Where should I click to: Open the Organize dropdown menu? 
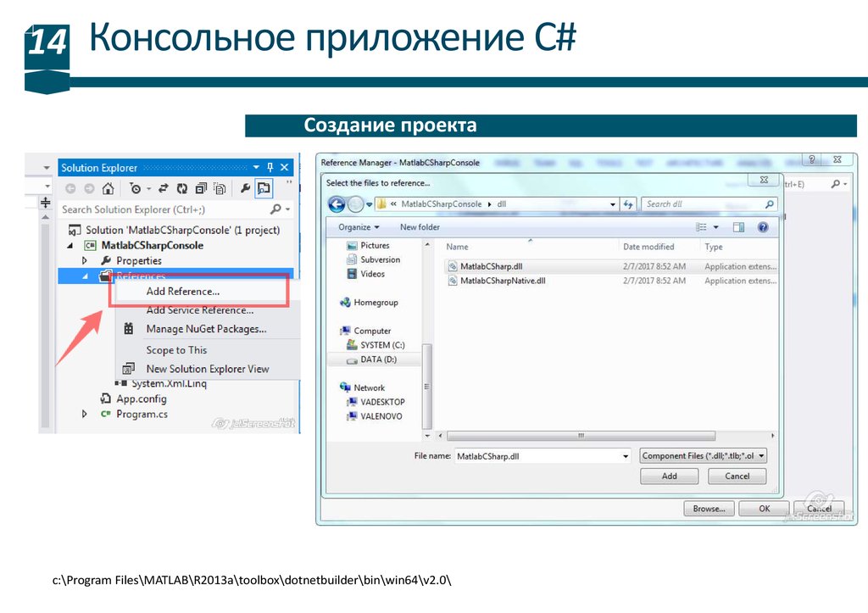click(359, 227)
